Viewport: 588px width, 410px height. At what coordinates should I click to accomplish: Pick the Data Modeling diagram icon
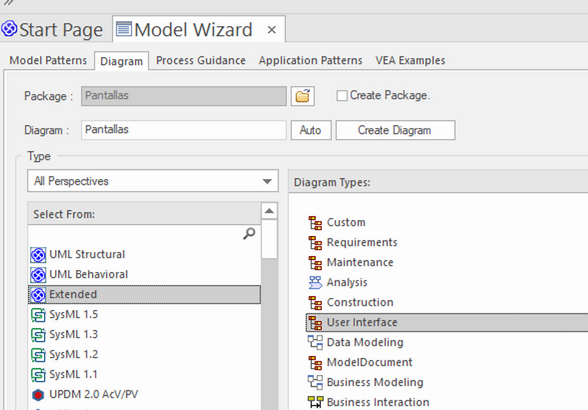click(315, 342)
